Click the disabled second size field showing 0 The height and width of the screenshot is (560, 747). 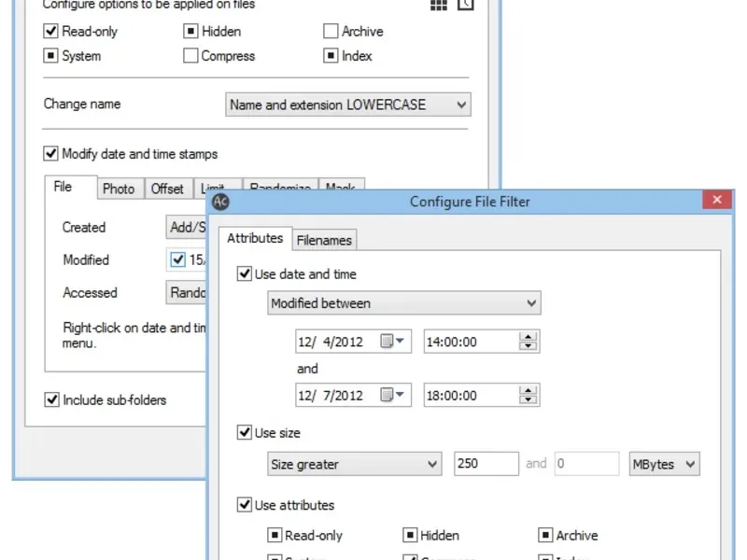(x=586, y=463)
